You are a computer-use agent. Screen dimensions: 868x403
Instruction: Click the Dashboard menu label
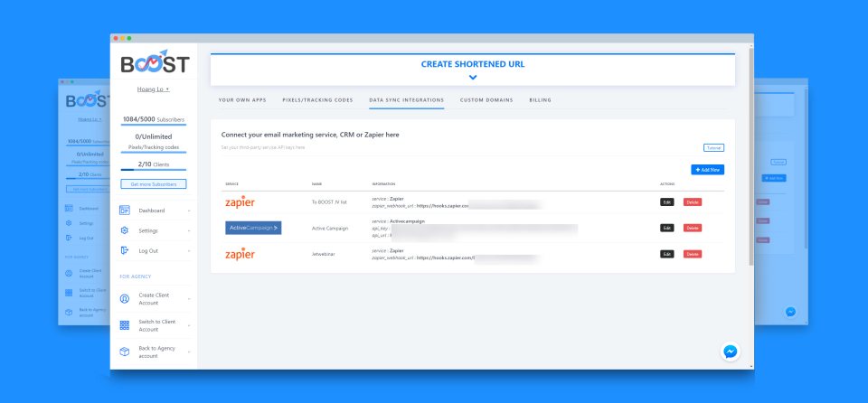pos(152,211)
